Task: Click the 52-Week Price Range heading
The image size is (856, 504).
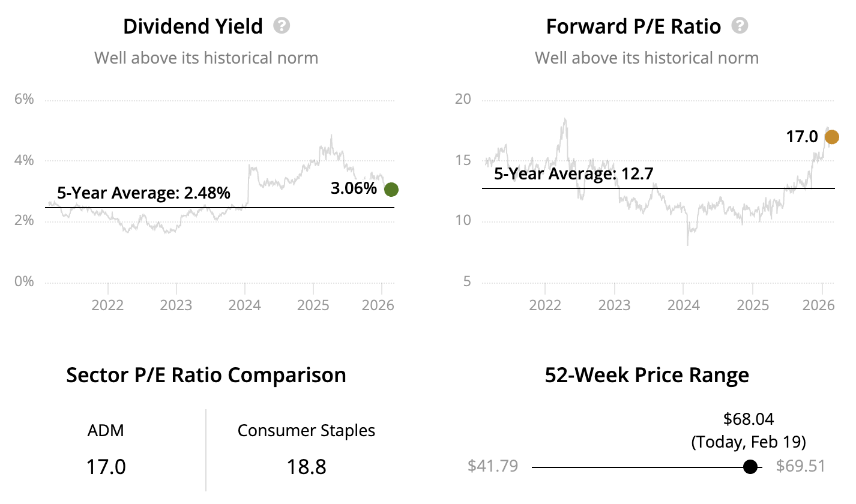Action: coord(647,375)
